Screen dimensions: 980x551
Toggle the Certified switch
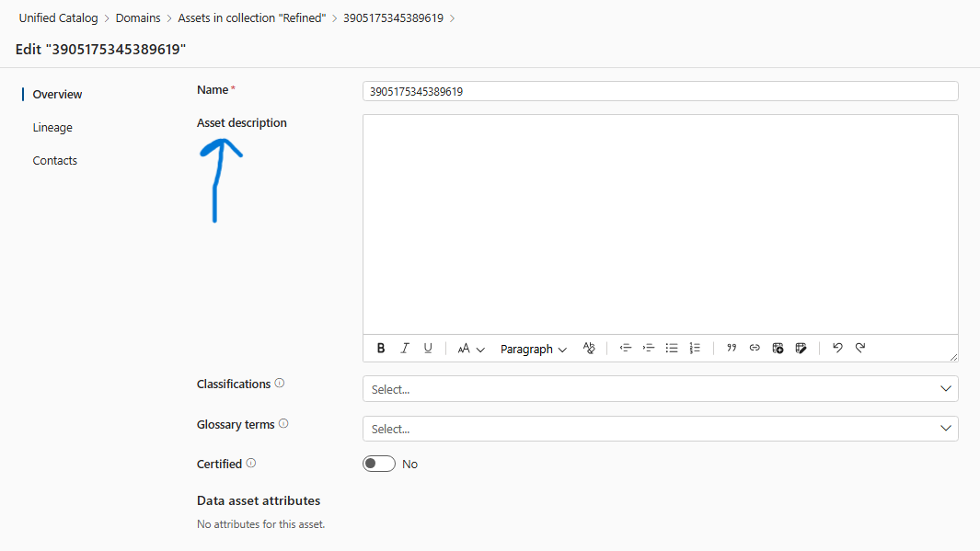point(379,464)
